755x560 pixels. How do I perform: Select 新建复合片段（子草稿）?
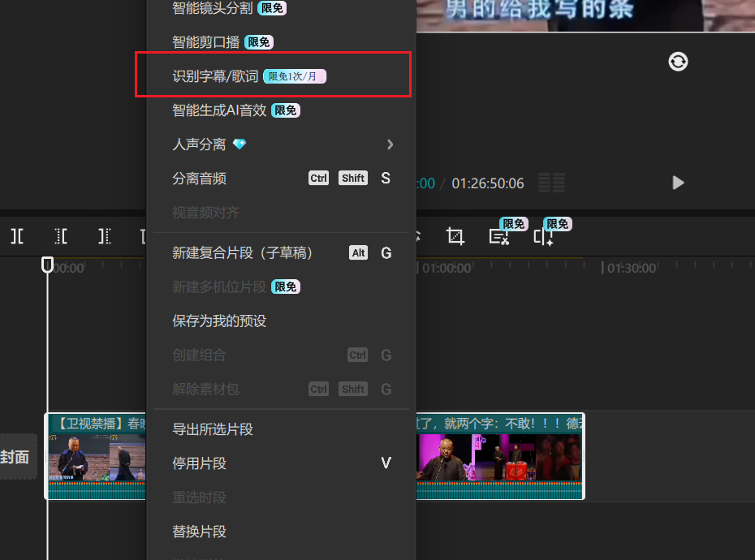[281, 252]
